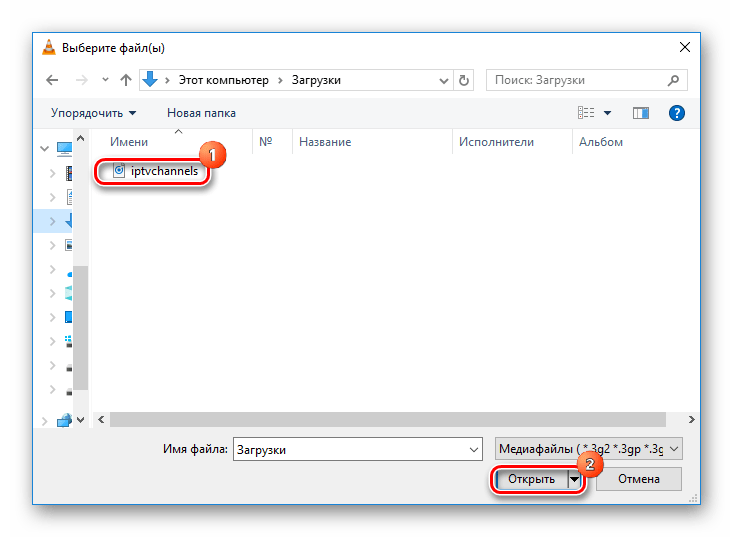Expand the highlighted Downloads tree node
This screenshot has width=733, height=537.
click(x=52, y=221)
